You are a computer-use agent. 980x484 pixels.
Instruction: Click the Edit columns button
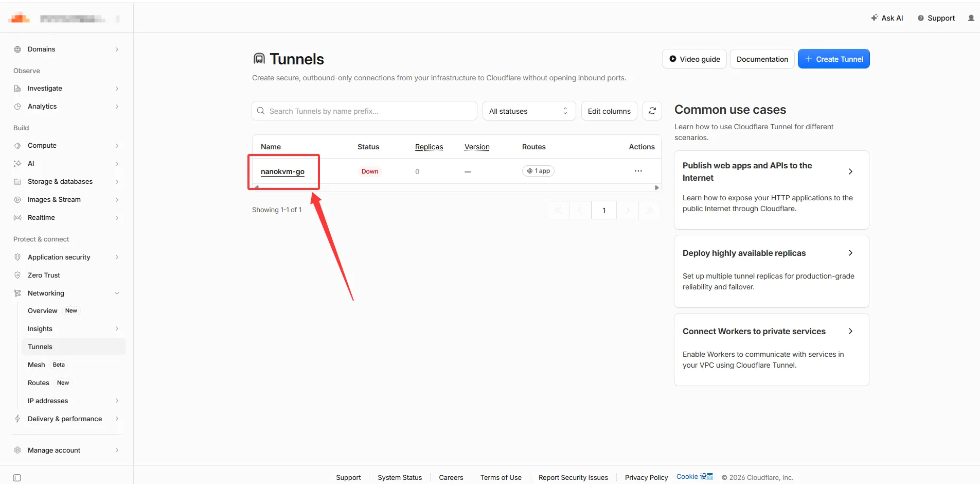pos(609,111)
